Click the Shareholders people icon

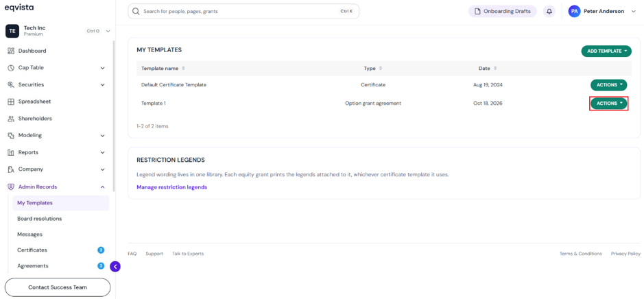pyautogui.click(x=12, y=118)
